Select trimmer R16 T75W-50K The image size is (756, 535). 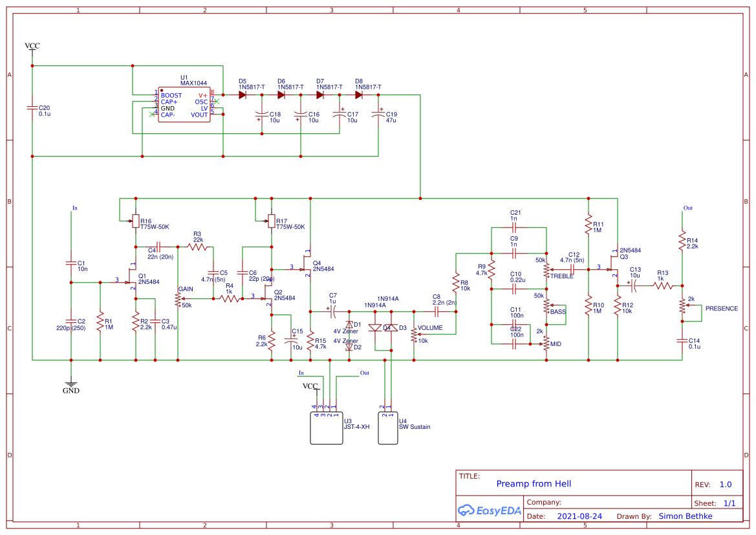[x=136, y=222]
